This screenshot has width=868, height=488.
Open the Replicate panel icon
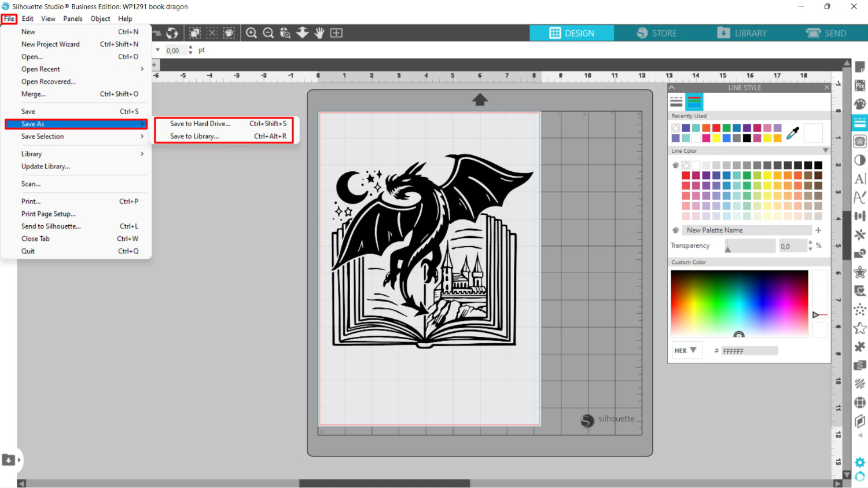click(860, 234)
